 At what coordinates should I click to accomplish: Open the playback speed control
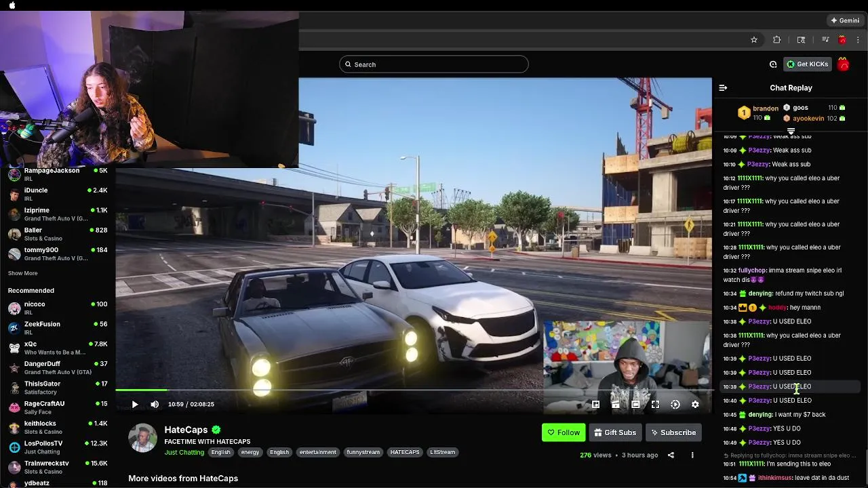[x=675, y=405]
